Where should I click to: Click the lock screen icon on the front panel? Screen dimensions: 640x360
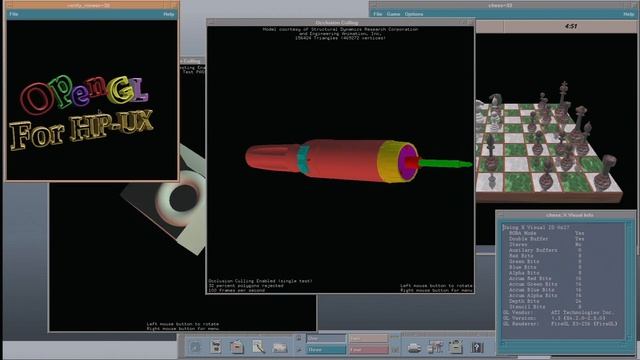point(299,338)
